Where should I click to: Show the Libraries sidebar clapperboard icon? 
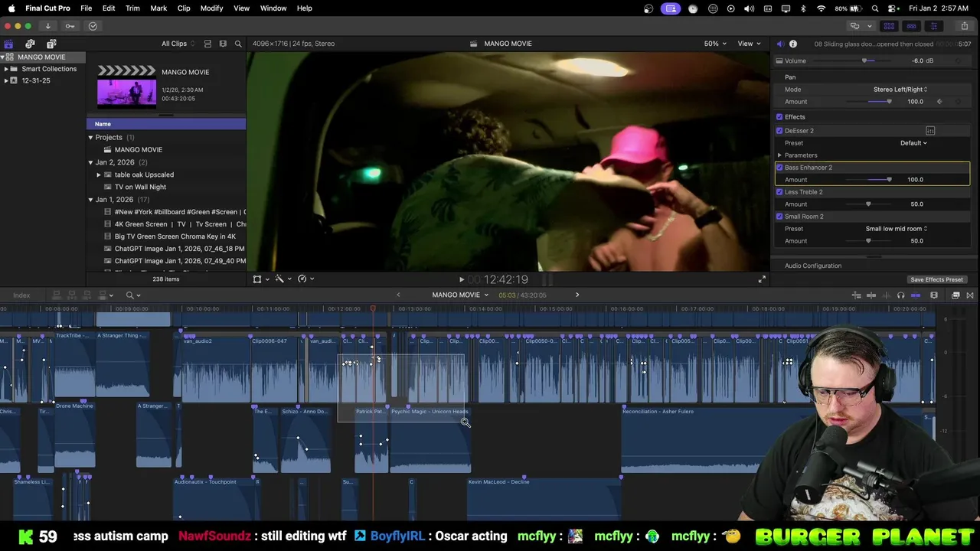(8, 44)
